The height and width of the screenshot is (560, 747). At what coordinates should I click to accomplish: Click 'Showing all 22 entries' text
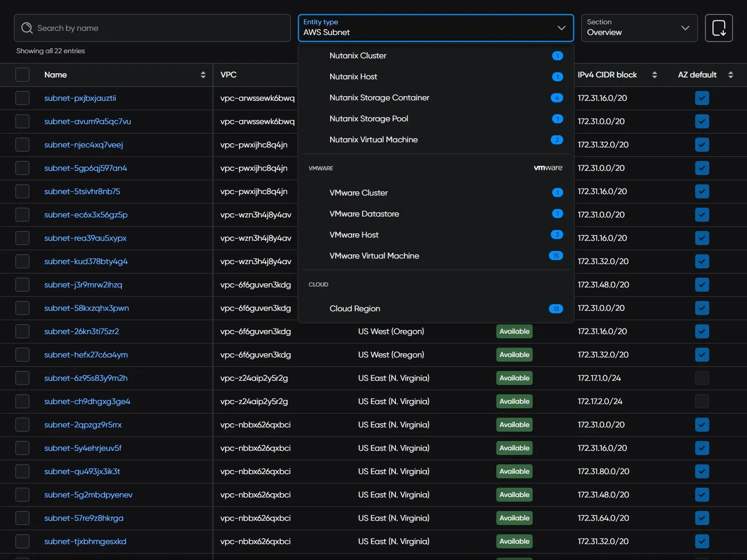pos(50,51)
